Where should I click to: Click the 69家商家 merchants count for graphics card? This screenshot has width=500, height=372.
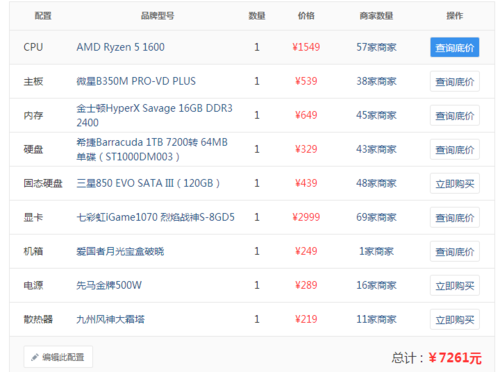click(376, 217)
